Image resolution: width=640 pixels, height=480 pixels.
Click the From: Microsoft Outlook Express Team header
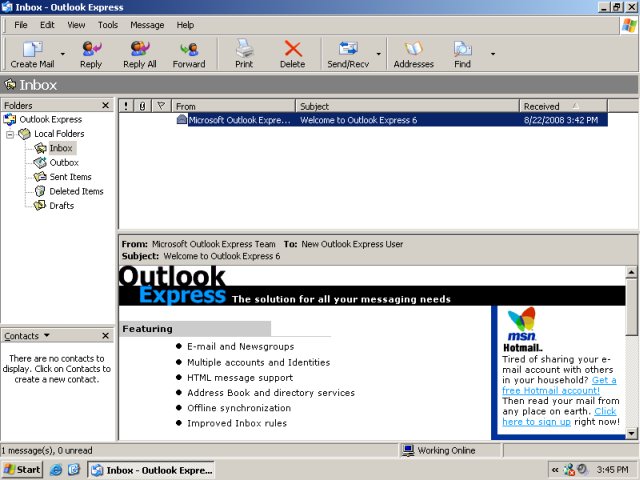click(198, 244)
